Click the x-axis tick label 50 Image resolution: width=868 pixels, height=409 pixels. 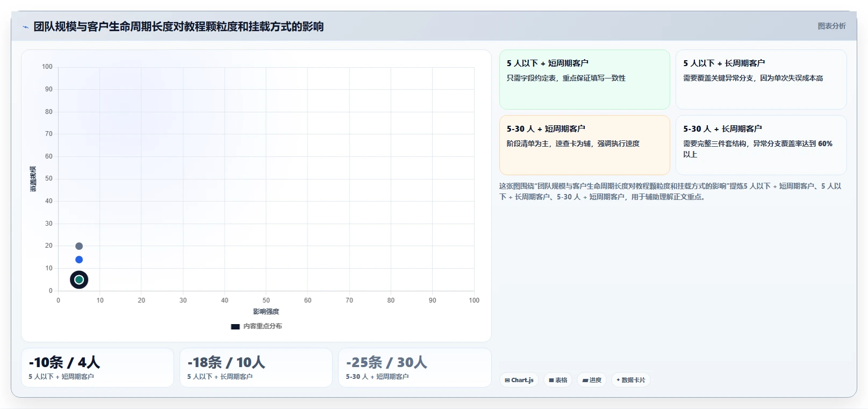(x=266, y=300)
